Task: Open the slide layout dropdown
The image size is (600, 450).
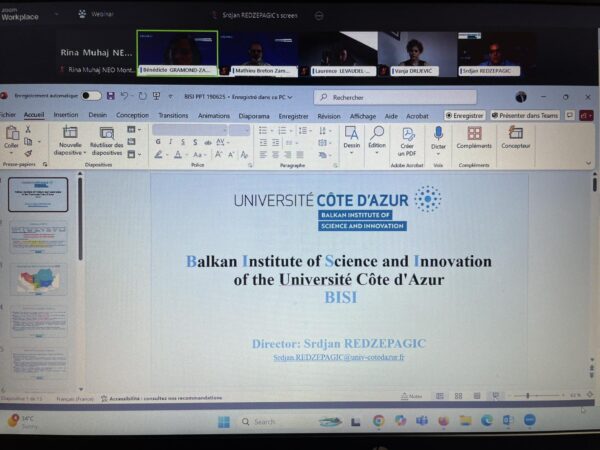Action: pos(134,130)
